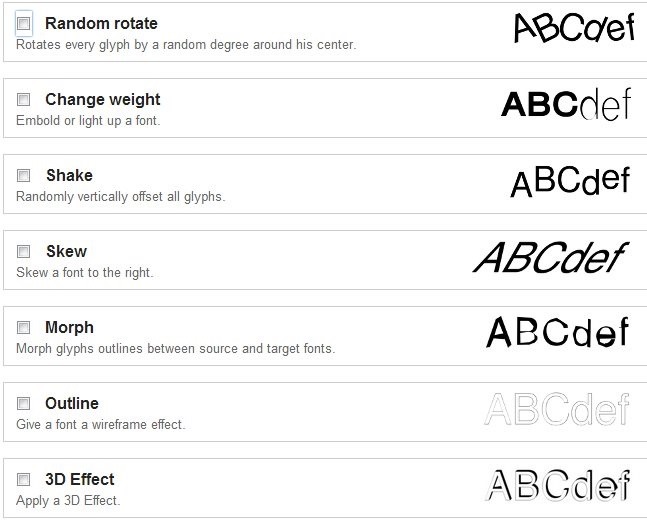Turn on the Outline checkbox
647x520 pixels.
24,404
